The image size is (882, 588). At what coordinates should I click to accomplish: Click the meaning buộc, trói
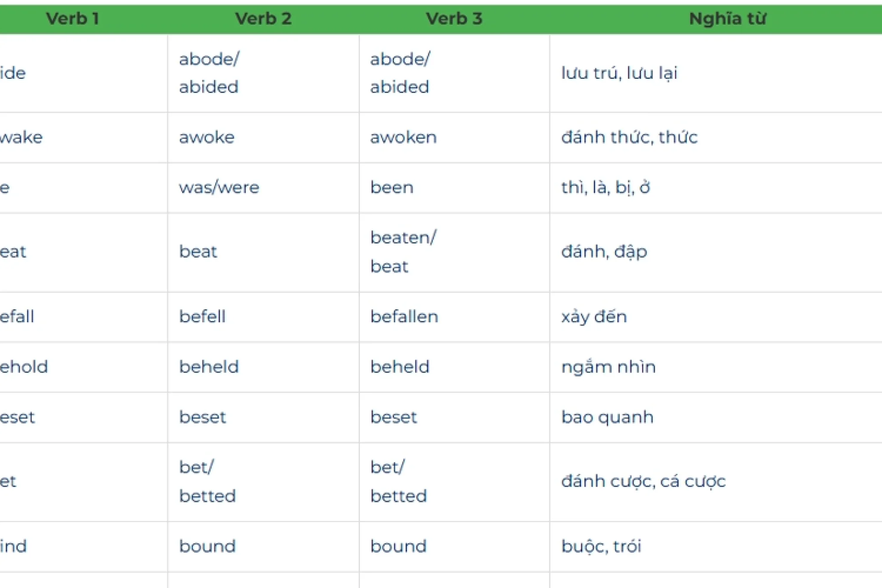point(601,546)
